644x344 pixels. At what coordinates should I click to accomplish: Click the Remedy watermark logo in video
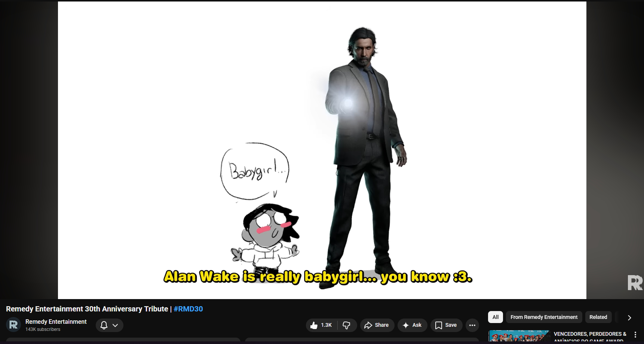635,283
